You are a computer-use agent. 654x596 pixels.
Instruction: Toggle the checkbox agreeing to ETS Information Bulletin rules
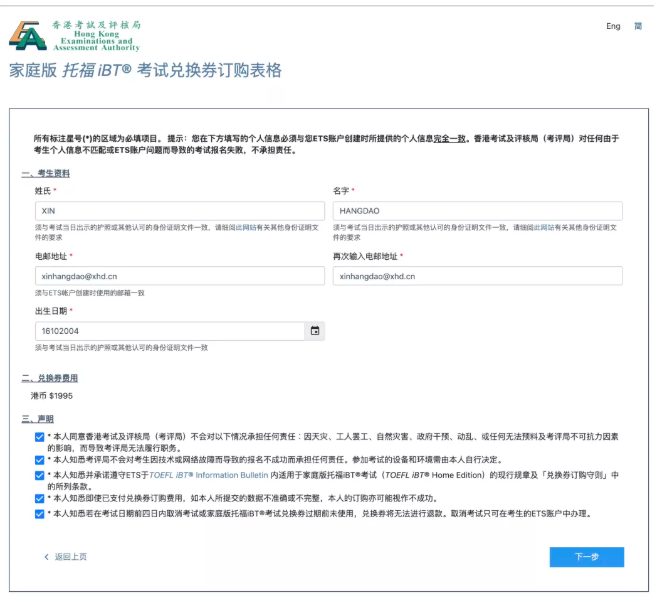click(x=39, y=475)
